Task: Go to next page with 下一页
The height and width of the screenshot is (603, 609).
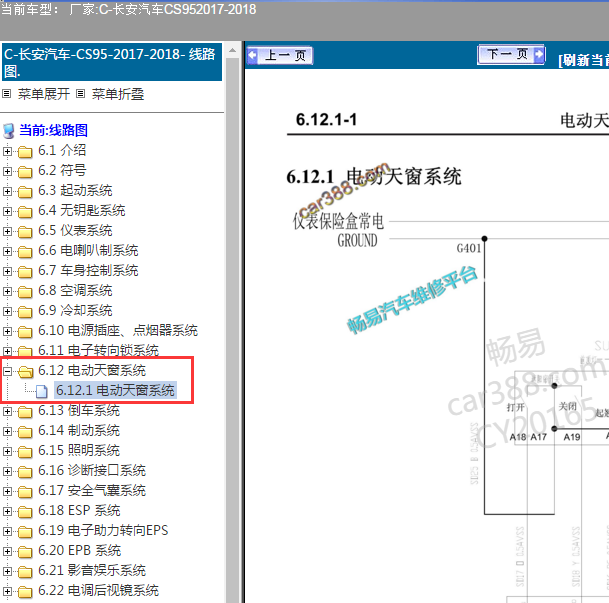Action: coord(511,54)
